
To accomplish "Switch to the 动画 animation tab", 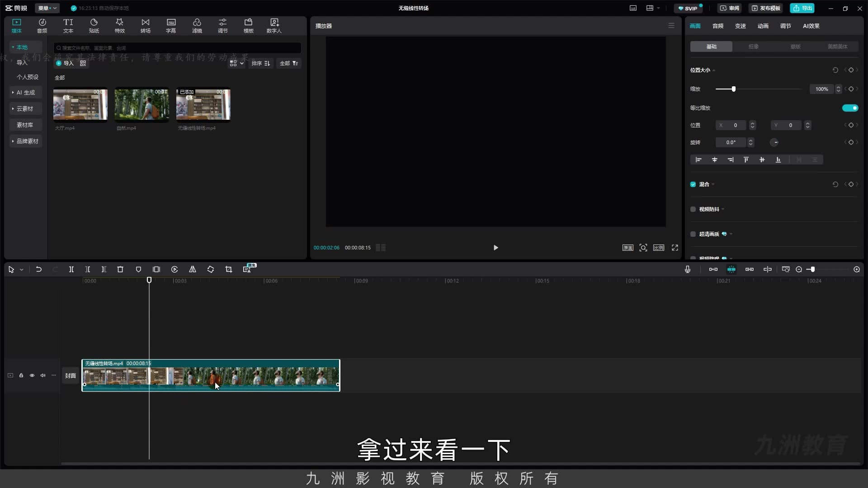I will coord(763,26).
